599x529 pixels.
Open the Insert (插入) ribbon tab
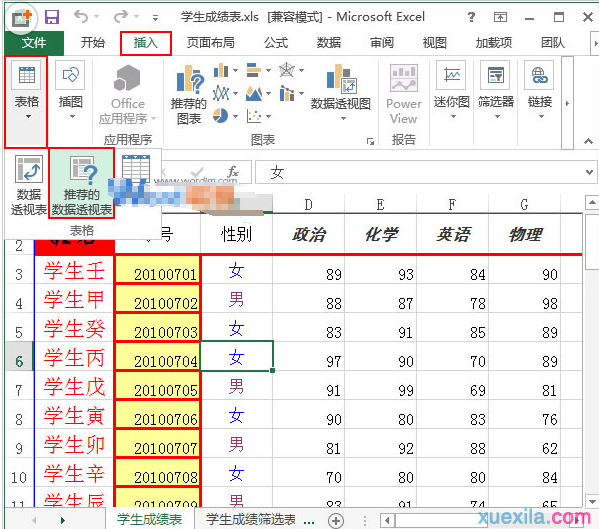pos(146,43)
